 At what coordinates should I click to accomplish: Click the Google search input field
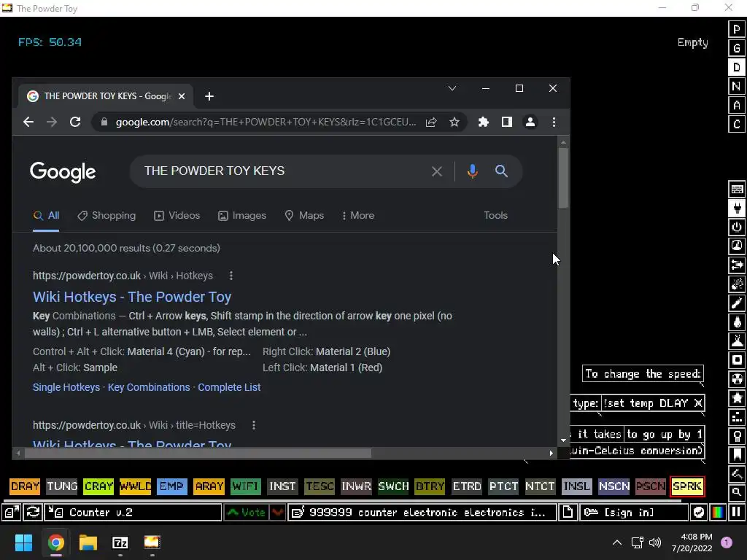[284, 171]
